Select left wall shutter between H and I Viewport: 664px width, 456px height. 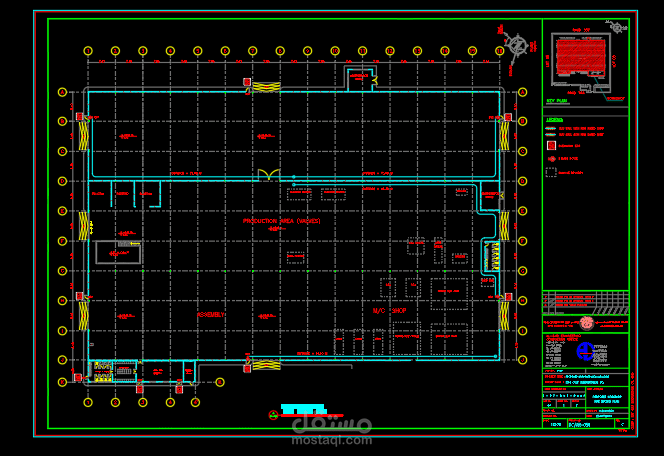point(83,316)
